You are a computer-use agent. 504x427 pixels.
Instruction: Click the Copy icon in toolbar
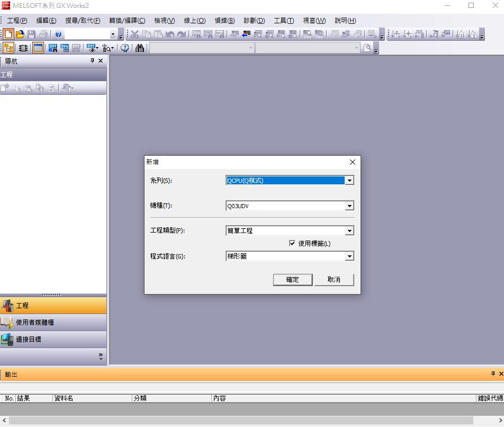(x=147, y=34)
